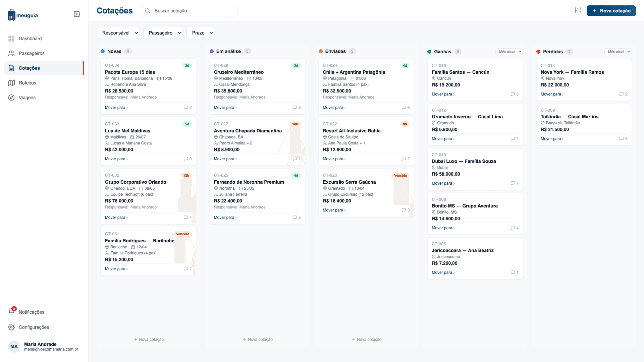The width and height of the screenshot is (644, 362).
Task: Click the Jericoacoara — Ana Beatriz title
Action: [463, 250]
